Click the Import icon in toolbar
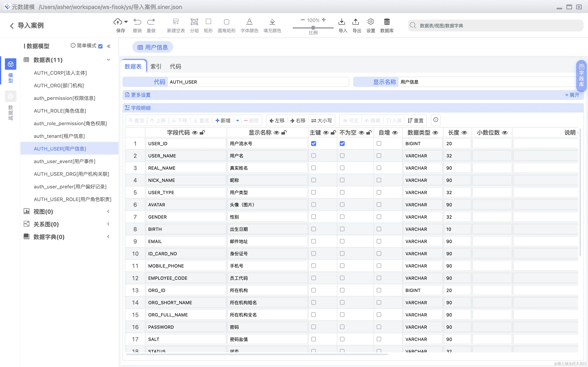588x367 pixels. [342, 22]
